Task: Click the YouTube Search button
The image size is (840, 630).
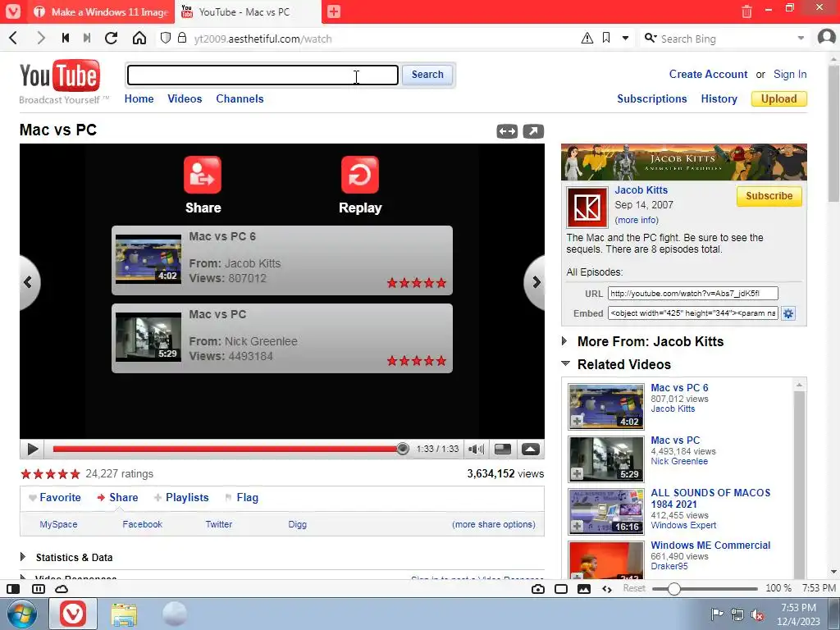Action: click(x=427, y=75)
